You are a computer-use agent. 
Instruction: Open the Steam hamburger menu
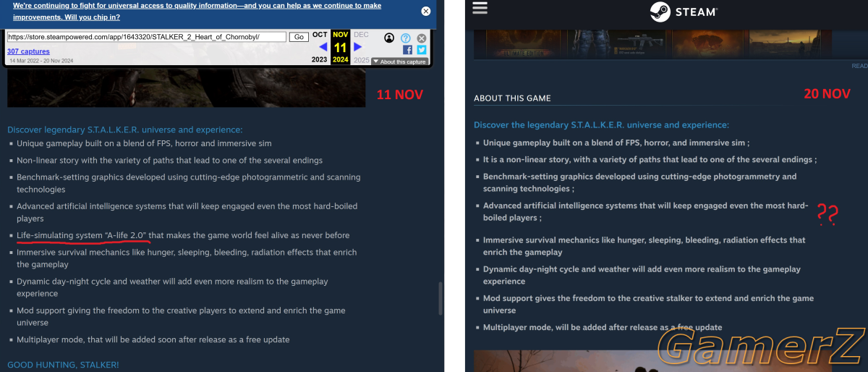click(x=480, y=7)
